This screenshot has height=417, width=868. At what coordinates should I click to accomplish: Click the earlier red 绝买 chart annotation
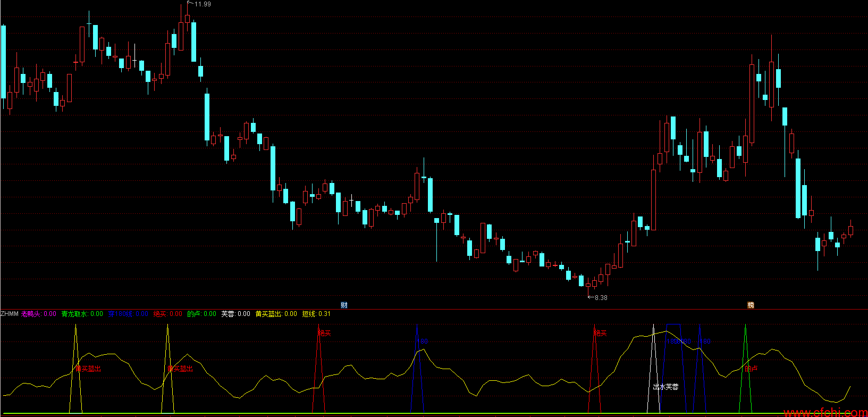point(324,333)
